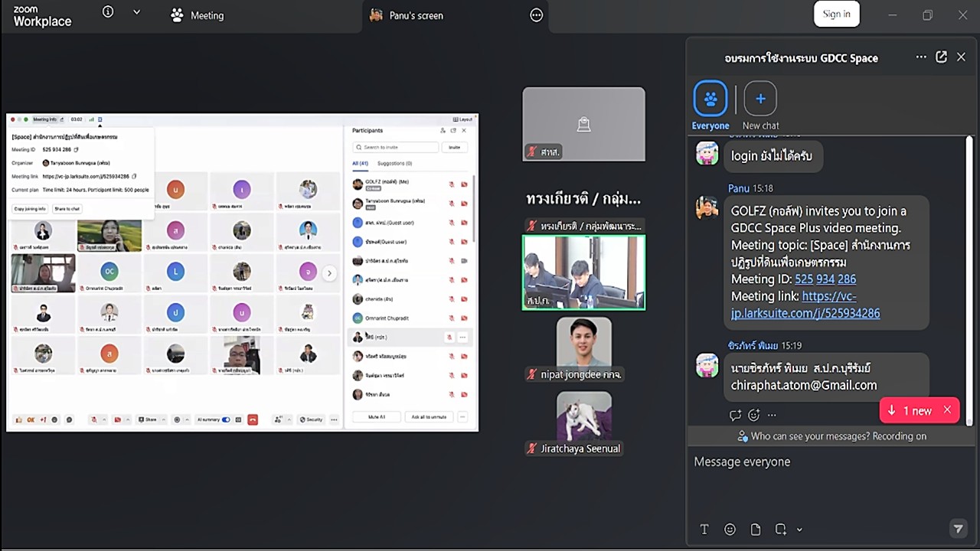This screenshot has height=551, width=980.
Task: Open more options next to Panu's screen
Action: tap(537, 15)
